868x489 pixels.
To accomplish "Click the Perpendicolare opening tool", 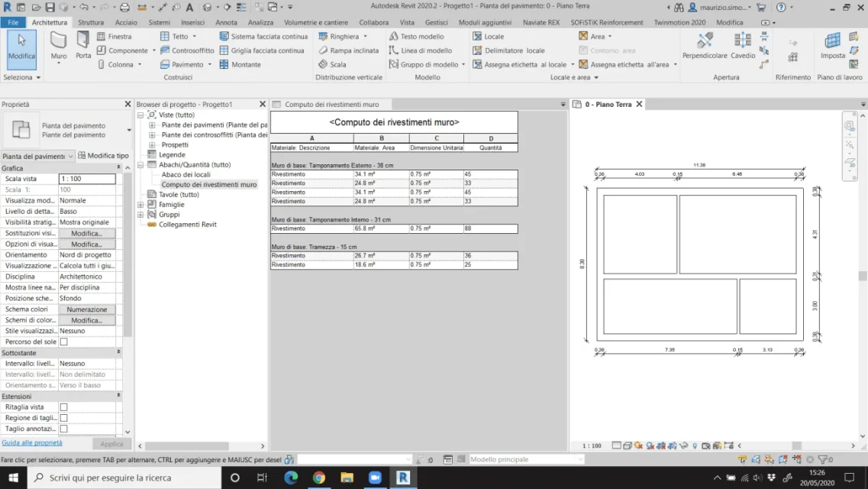I will point(705,45).
